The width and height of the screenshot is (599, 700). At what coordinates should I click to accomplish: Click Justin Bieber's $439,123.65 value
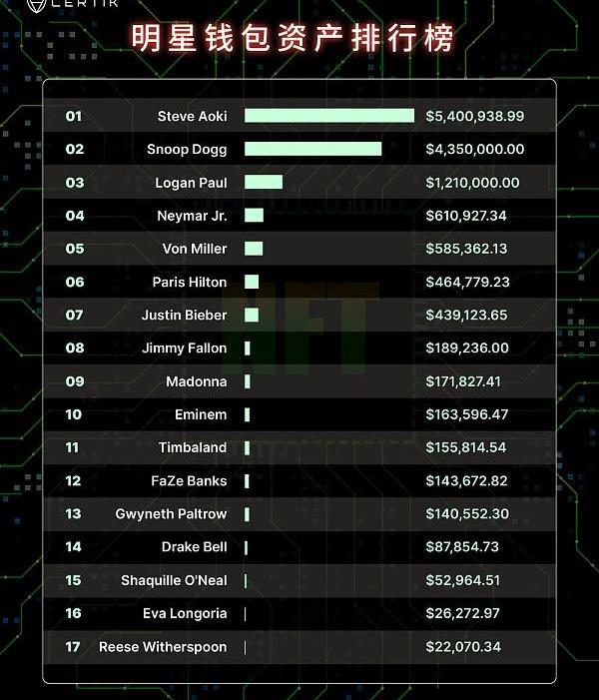tap(466, 316)
